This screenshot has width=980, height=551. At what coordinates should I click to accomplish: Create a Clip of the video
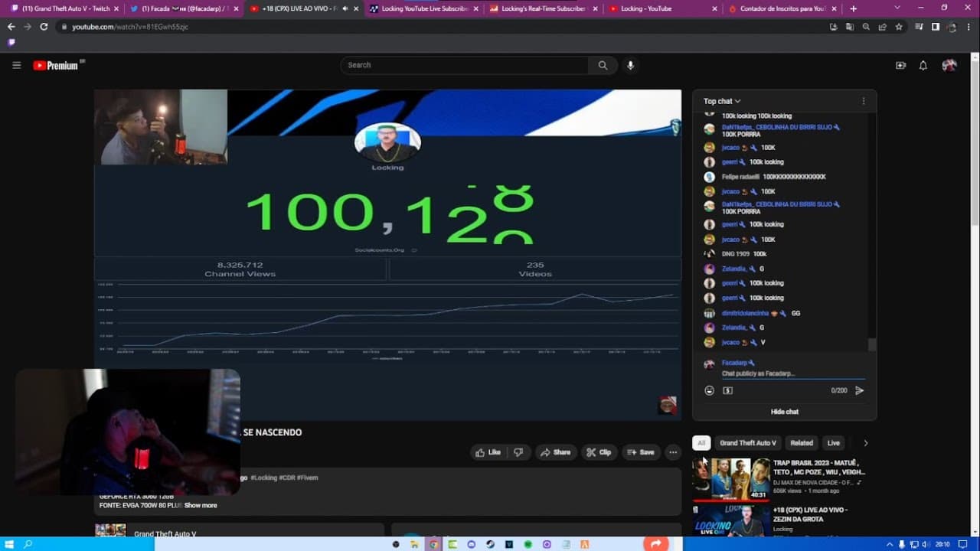click(x=599, y=452)
